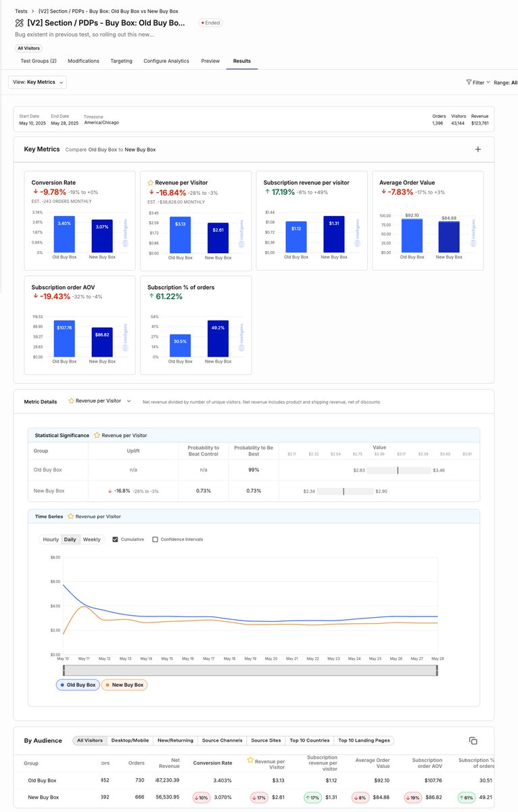Click the Visitors 43,144 summary value
Viewport: 518px width, 812px height.
458,124
